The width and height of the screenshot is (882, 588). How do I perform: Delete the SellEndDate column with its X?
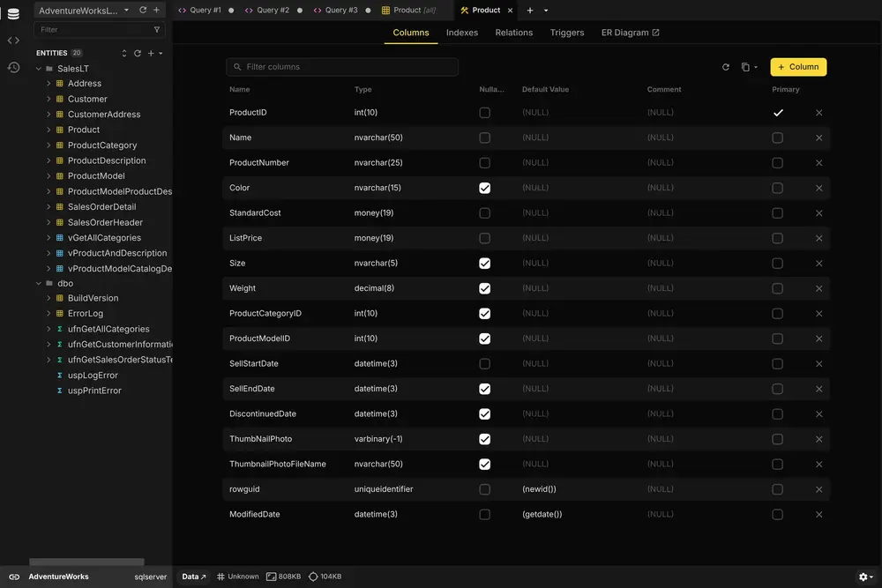819,389
